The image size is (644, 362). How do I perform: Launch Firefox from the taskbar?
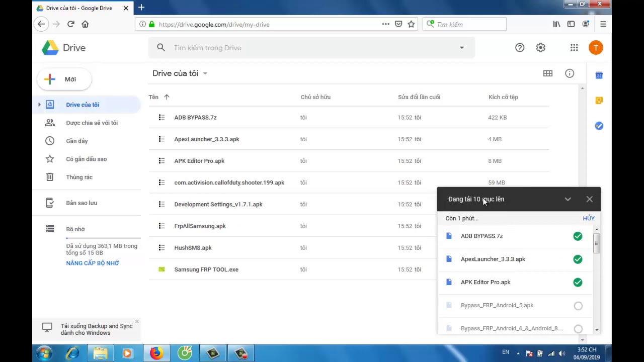[x=156, y=353]
